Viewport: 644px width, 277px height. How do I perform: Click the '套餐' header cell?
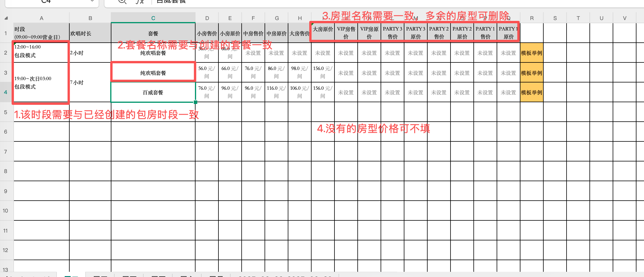[153, 33]
